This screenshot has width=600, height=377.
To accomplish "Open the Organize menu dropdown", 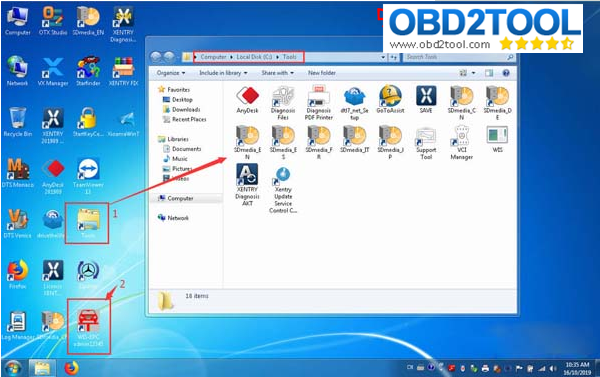I will (x=171, y=73).
